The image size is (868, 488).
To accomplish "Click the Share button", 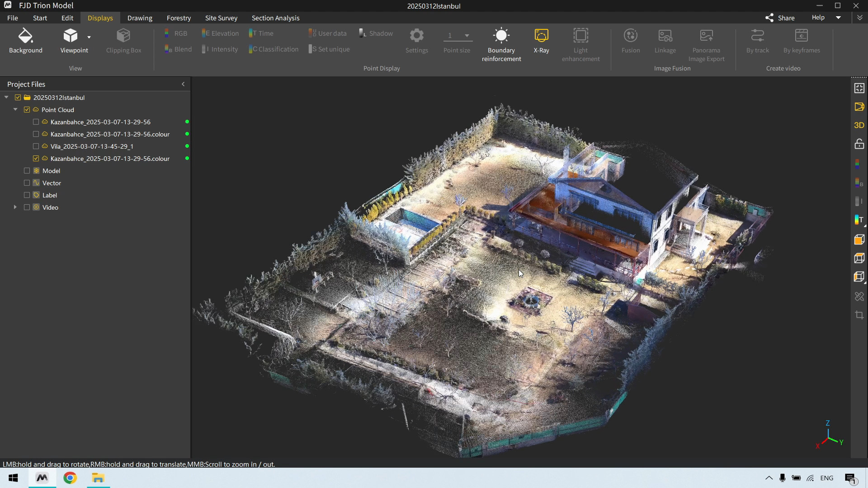I will [x=780, y=18].
